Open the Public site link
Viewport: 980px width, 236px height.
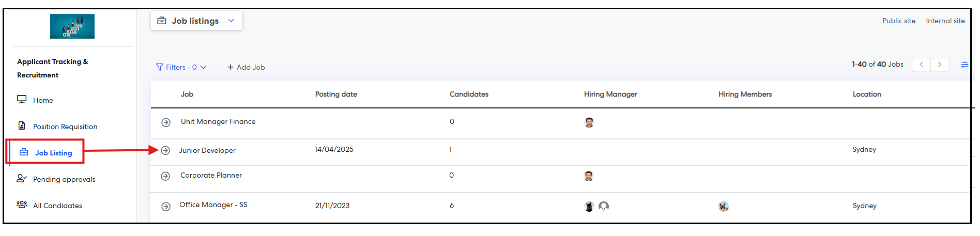pos(899,21)
